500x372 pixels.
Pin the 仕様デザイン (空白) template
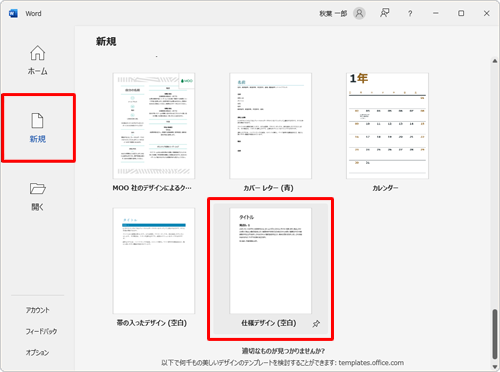click(316, 323)
